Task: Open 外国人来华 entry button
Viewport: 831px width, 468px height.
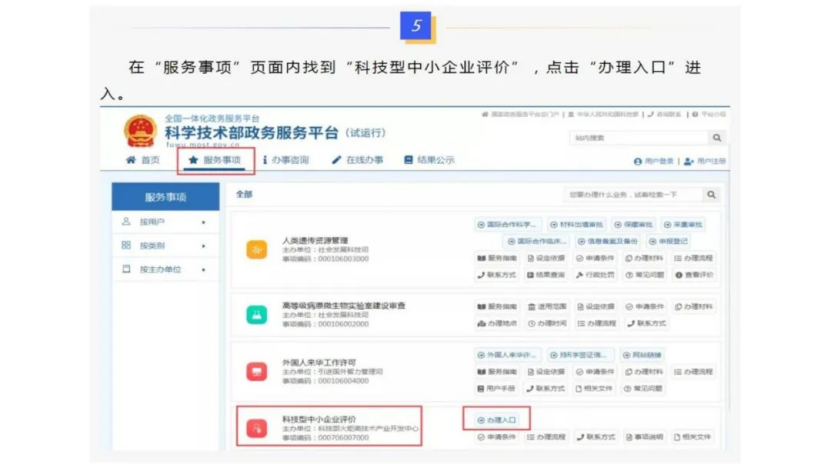Action: click(x=507, y=355)
